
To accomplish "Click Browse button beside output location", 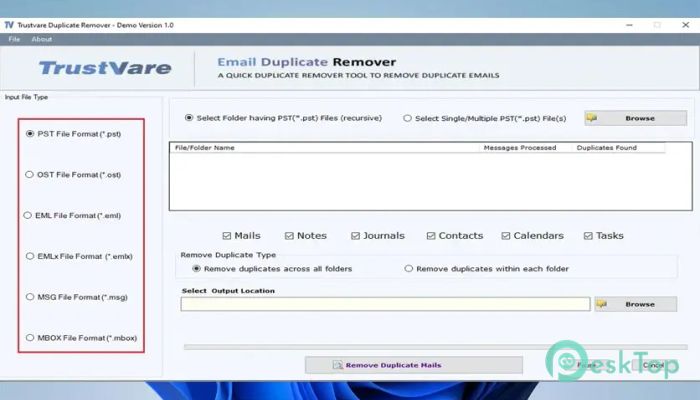I will [x=635, y=304].
